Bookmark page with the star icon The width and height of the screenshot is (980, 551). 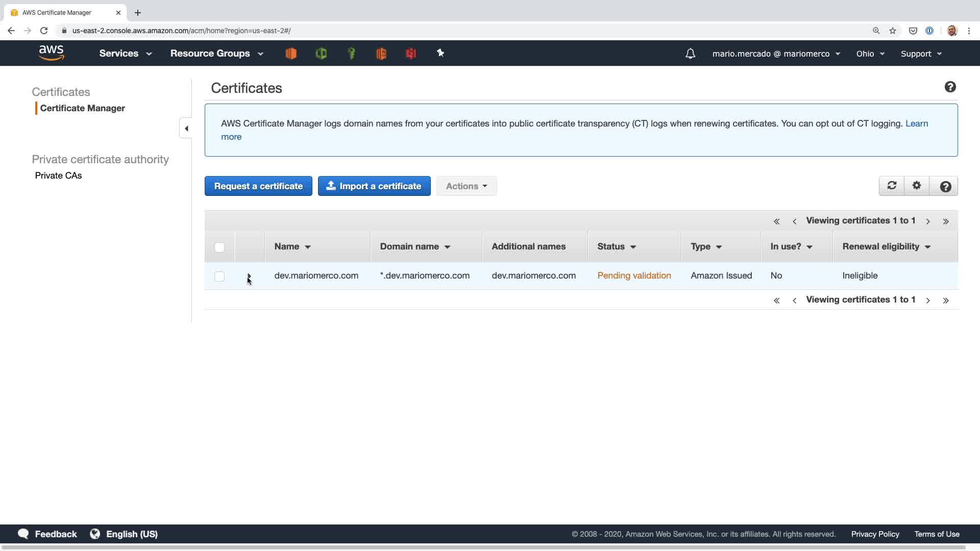click(x=893, y=31)
